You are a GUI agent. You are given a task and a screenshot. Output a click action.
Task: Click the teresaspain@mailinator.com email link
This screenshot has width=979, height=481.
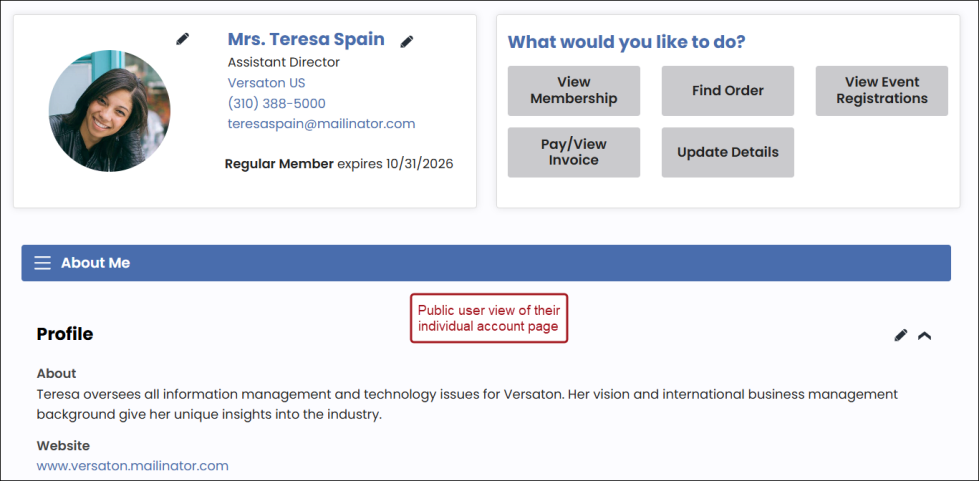321,124
